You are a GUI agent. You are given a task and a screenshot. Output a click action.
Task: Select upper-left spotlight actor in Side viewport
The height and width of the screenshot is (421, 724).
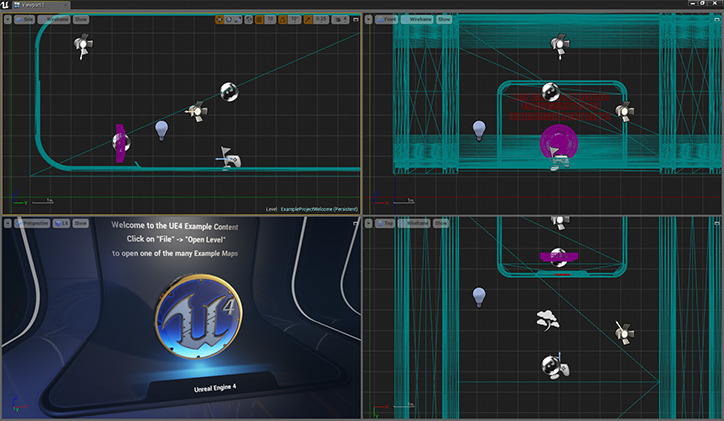coord(83,46)
